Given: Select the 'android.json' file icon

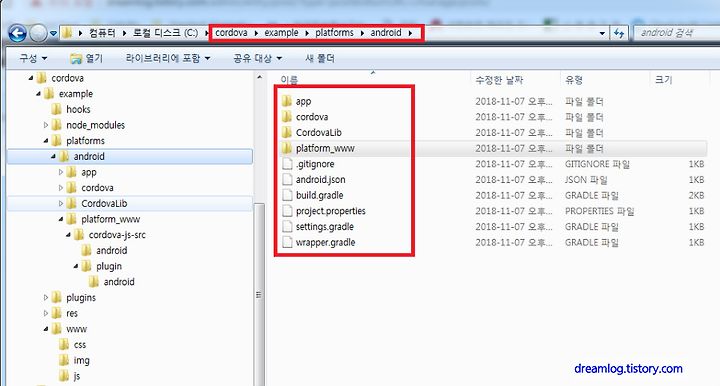Looking at the screenshot, I should tap(287, 179).
